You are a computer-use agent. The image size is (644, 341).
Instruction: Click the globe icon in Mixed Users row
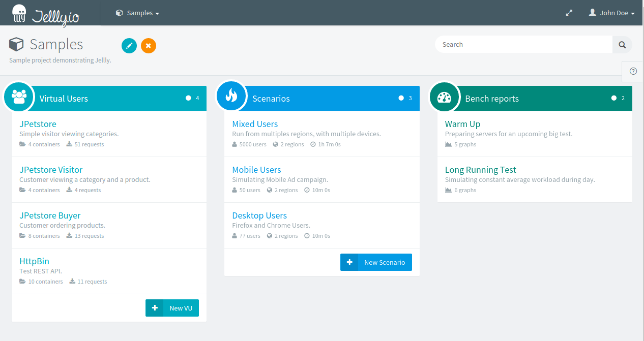tap(275, 144)
